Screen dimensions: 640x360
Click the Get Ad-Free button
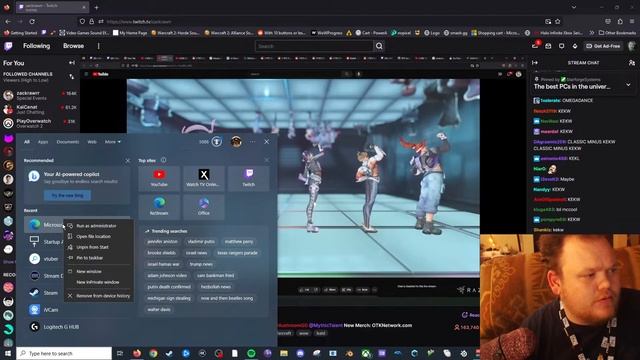click(x=603, y=46)
